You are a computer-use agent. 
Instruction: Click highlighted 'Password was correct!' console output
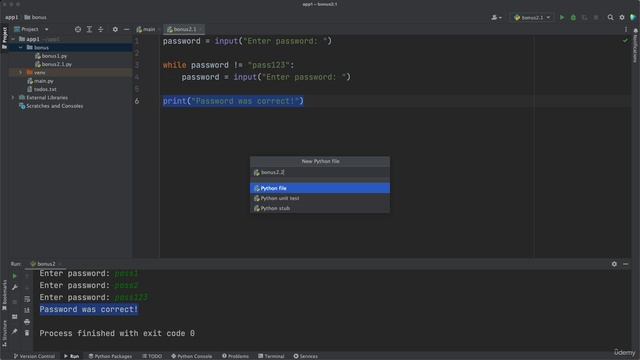point(89,309)
